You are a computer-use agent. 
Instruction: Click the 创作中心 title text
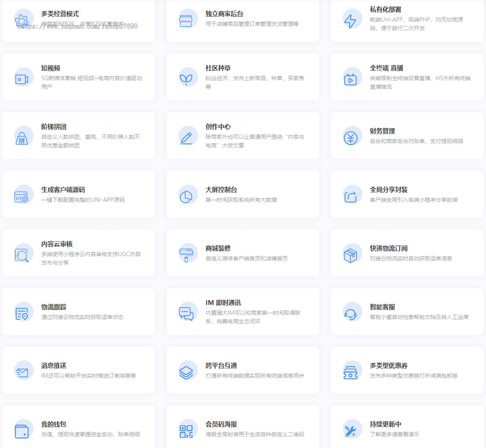218,127
